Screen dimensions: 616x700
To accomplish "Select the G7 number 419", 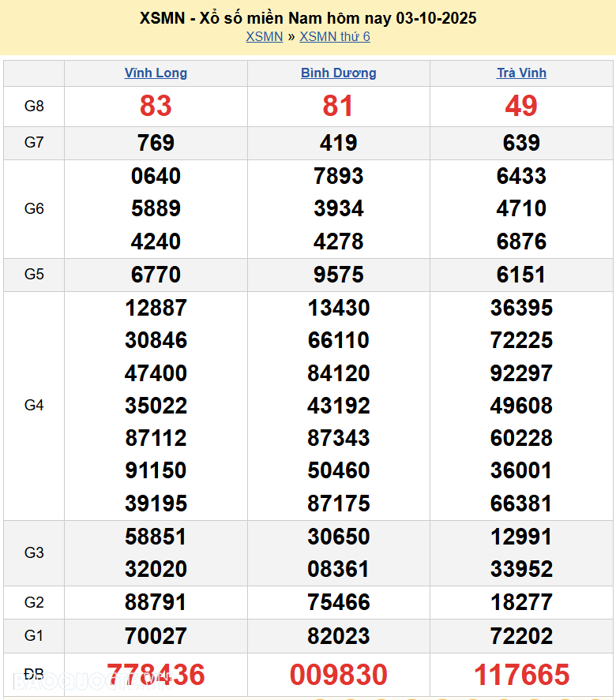I will (x=338, y=143).
